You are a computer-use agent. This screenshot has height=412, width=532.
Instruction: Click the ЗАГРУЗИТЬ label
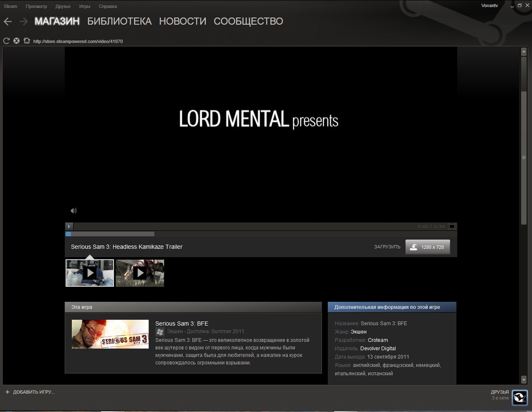(387, 247)
